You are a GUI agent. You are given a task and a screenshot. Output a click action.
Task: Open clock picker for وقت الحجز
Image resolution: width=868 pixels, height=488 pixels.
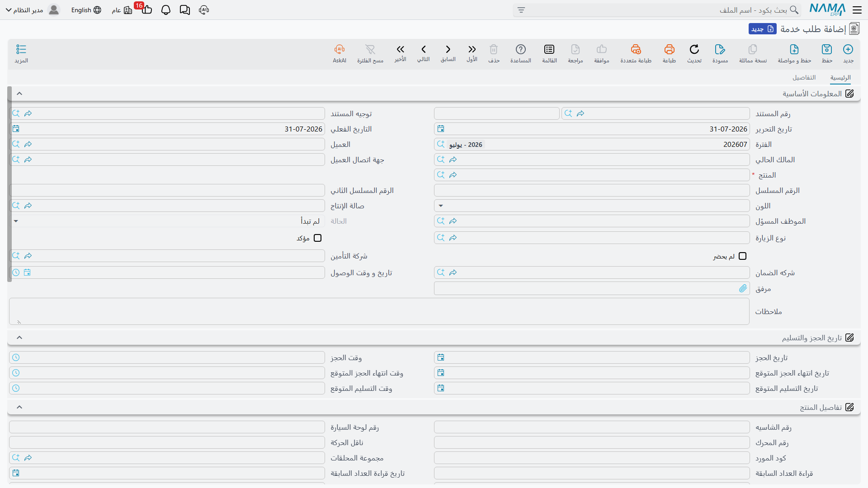[x=16, y=357]
